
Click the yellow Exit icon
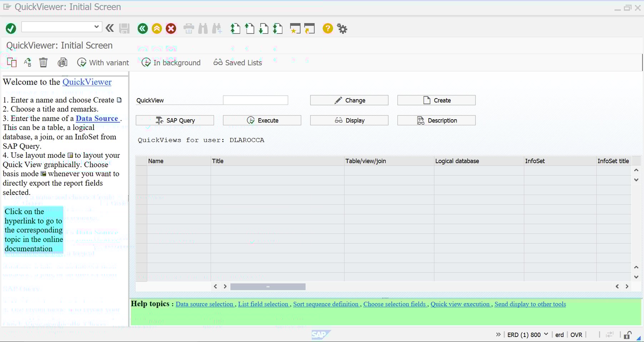pos(157,29)
